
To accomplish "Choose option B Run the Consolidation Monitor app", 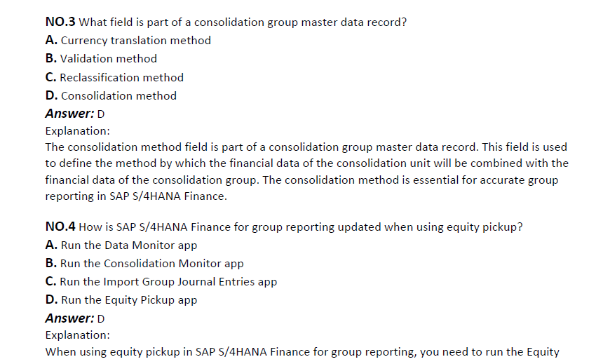I will (144, 264).
